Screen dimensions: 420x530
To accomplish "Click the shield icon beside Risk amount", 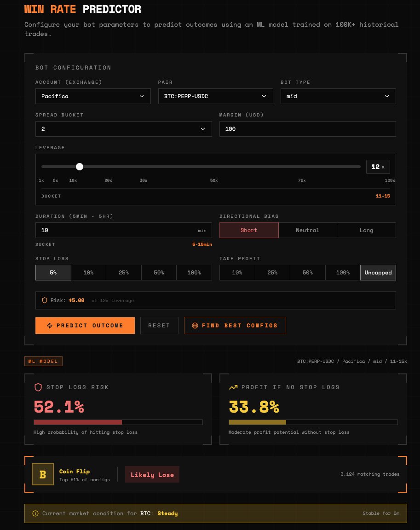I will click(x=45, y=300).
